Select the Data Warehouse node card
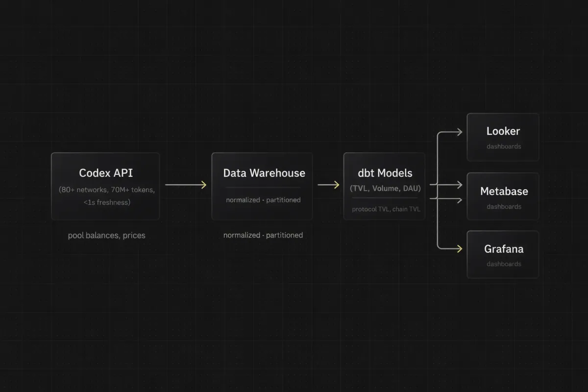The height and width of the screenshot is (392, 588). (x=262, y=186)
